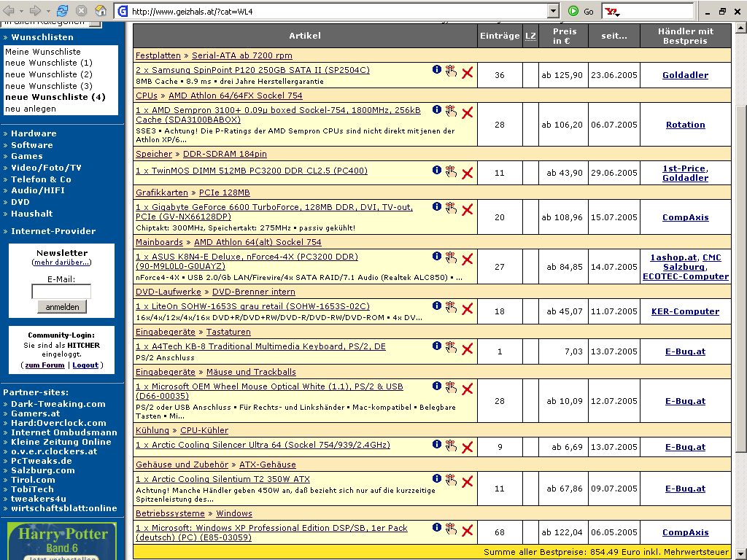Open Software category in sidebar
747x560 pixels.
tap(32, 145)
